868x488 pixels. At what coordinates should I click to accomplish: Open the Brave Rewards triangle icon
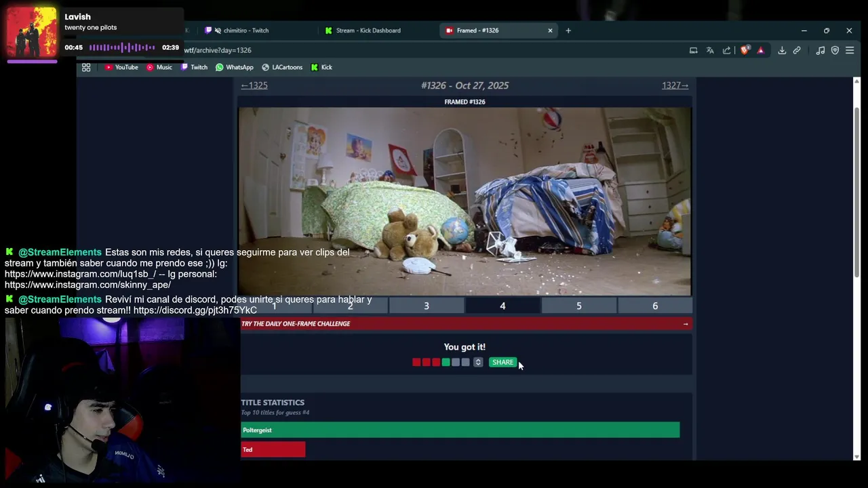[x=761, y=50]
